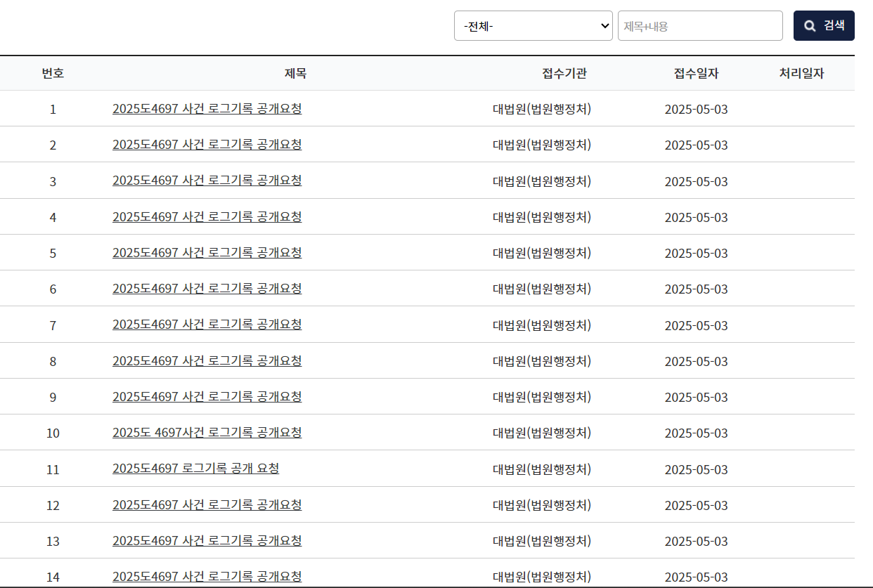Click the 제목+내용 search input field
The width and height of the screenshot is (873, 588).
coord(699,26)
